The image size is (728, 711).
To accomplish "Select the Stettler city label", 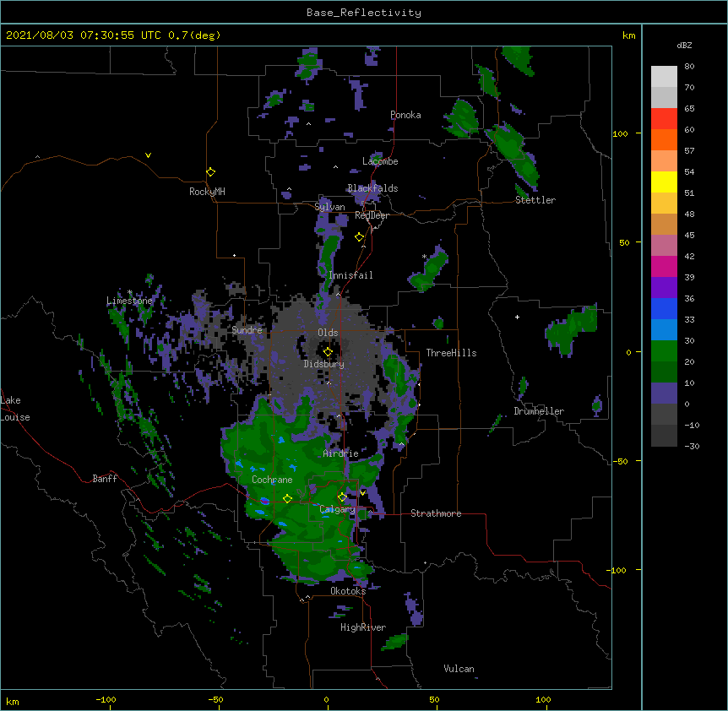I will [x=535, y=200].
